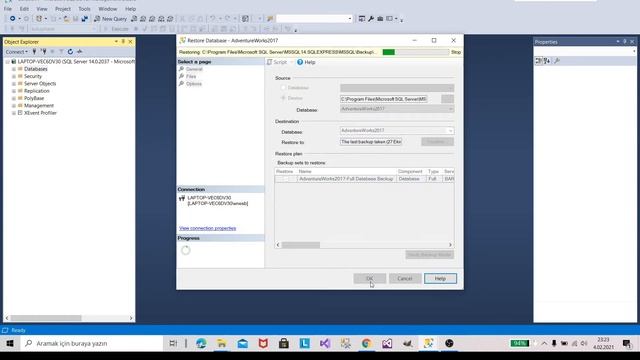Click the browse button next to device path

tap(447, 99)
